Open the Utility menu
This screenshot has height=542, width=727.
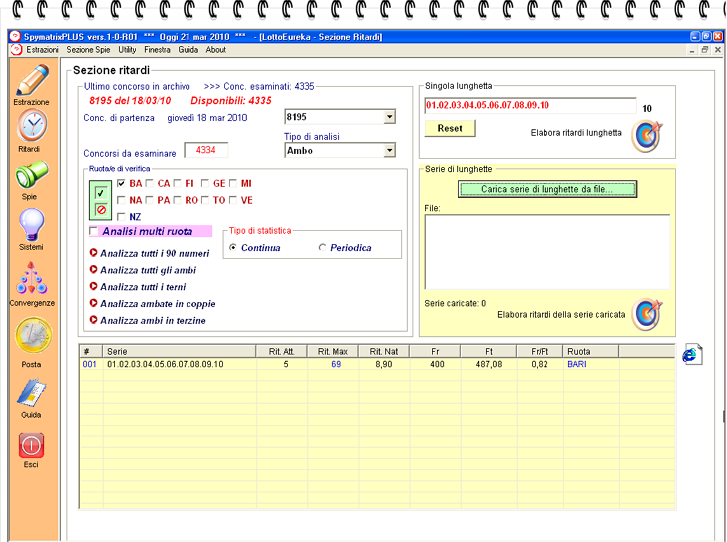(127, 49)
